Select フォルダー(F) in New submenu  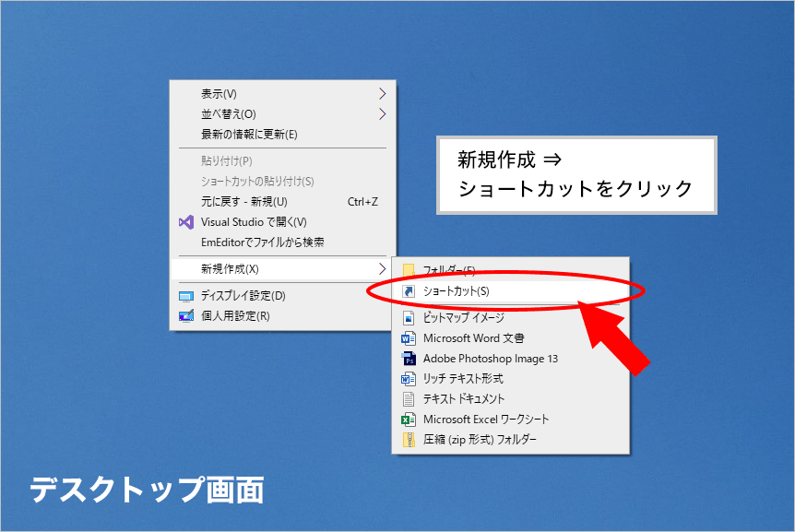click(x=511, y=270)
